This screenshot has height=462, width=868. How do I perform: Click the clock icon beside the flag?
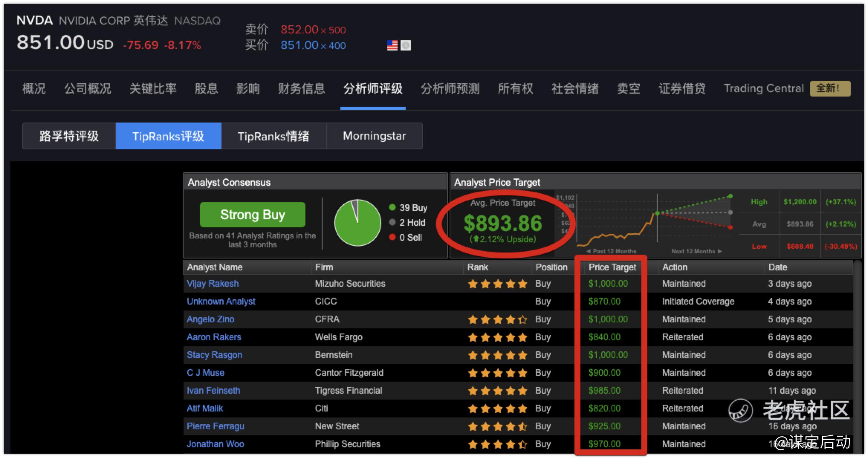click(406, 45)
